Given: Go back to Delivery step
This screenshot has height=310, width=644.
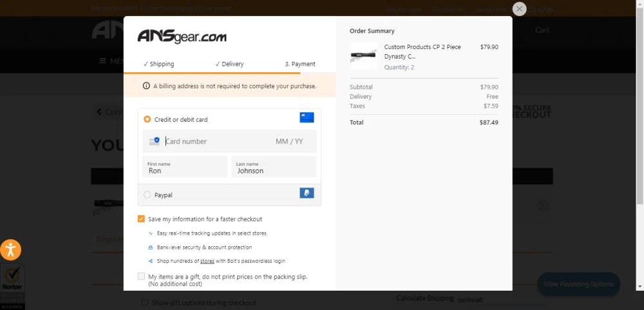Looking at the screenshot, I should click(x=229, y=64).
